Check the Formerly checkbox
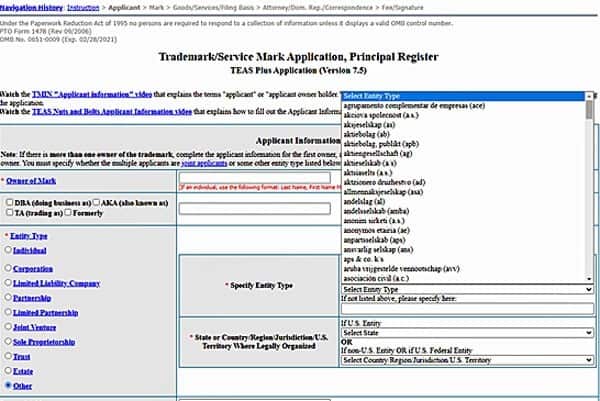Viewport: 600px width, 401px height. (68, 212)
